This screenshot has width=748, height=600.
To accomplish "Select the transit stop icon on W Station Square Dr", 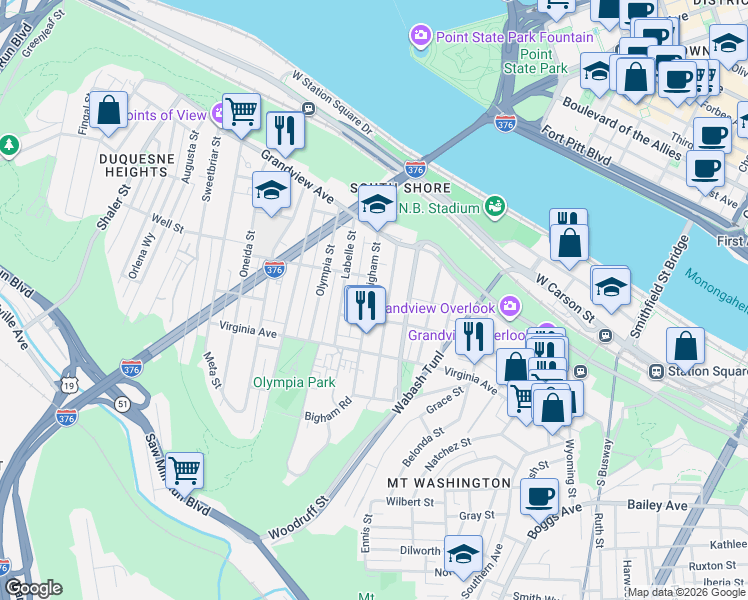I will 309,109.
